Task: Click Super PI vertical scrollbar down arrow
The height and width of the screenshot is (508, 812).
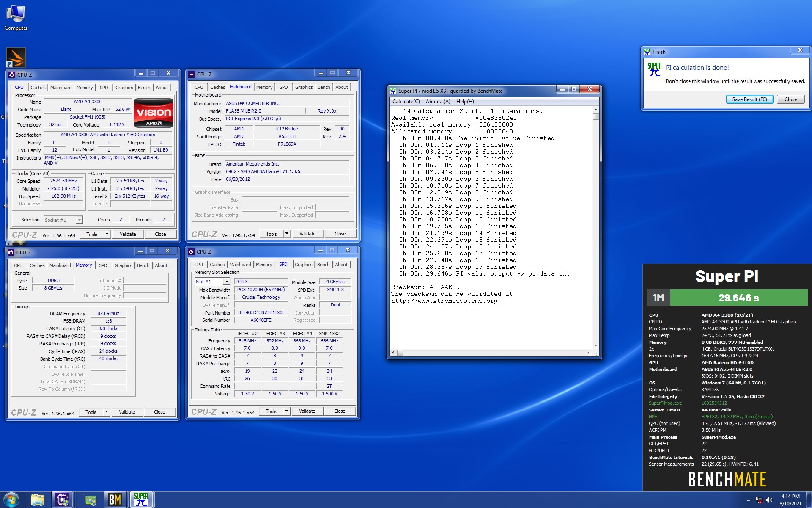Action: point(596,346)
